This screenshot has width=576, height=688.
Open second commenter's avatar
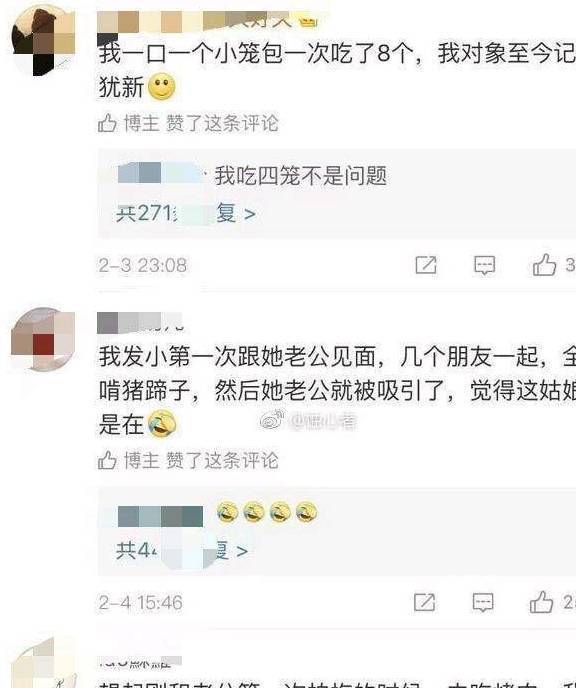[x=43, y=339]
